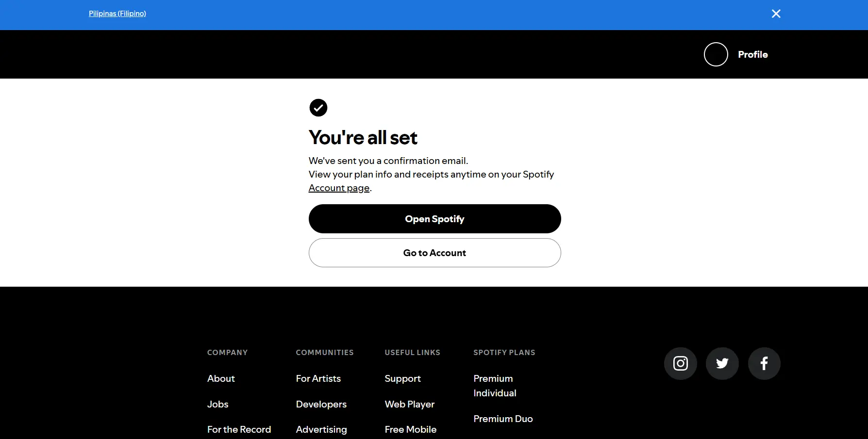View the Premium Individual plan
Viewport: 868px width, 439px height.
495,386
